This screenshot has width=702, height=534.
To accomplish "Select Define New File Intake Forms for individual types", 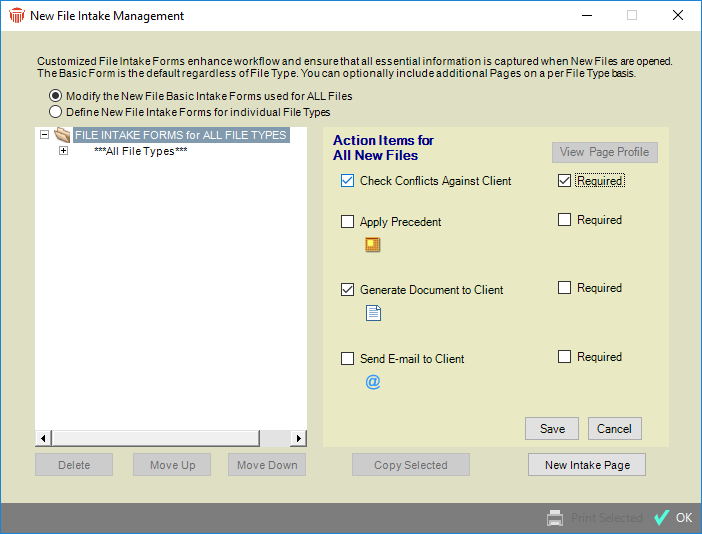I will 56,112.
